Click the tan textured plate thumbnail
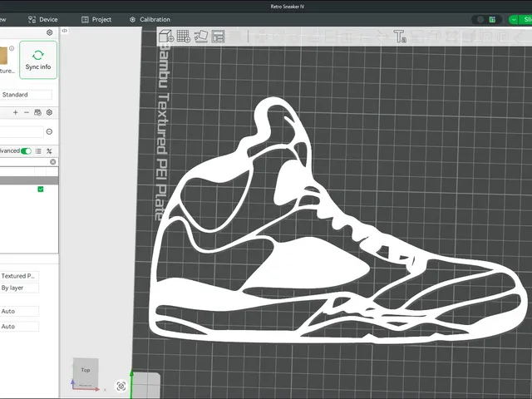 (x=3, y=56)
